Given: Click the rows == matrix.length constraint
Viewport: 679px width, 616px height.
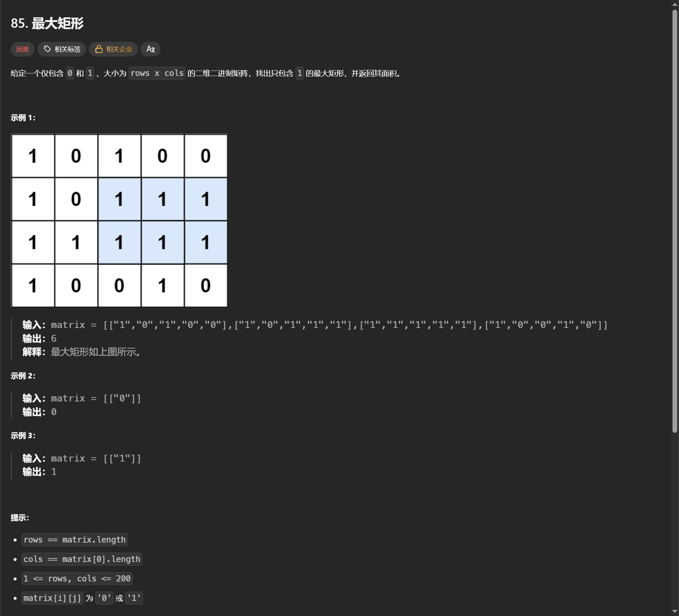Looking at the screenshot, I should [75, 540].
